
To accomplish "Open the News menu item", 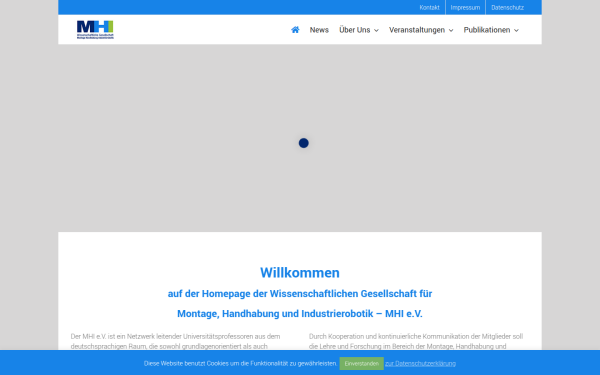I will tap(319, 30).
